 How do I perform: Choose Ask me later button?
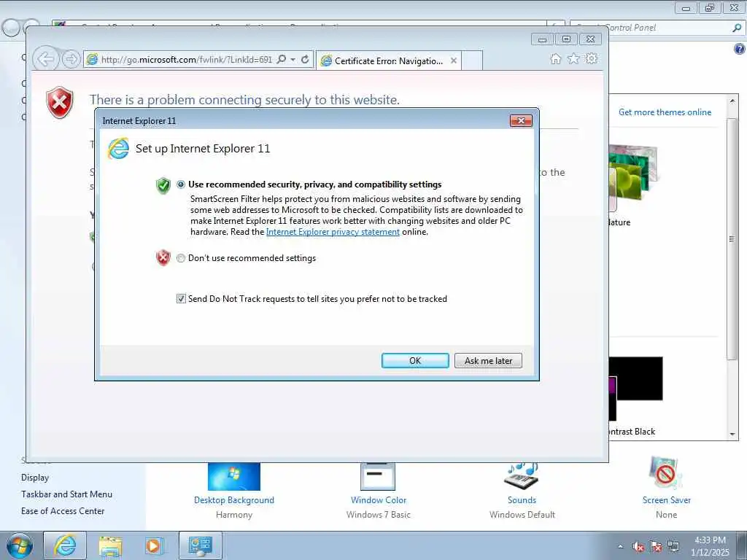pyautogui.click(x=488, y=360)
